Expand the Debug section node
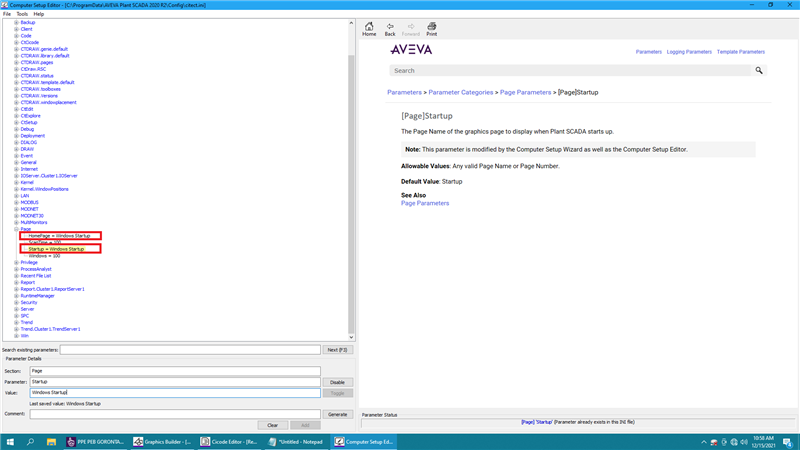This screenshot has width=800, height=450. (x=16, y=129)
